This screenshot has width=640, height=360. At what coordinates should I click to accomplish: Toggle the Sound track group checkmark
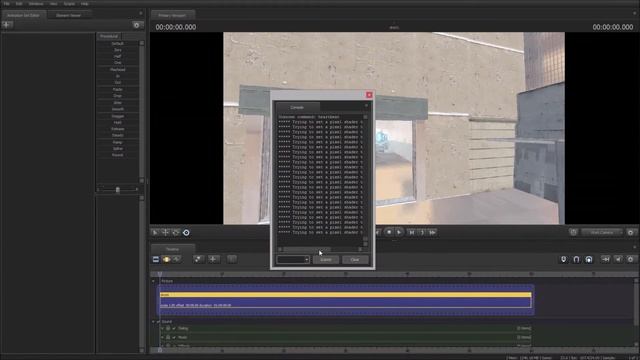(x=158, y=322)
